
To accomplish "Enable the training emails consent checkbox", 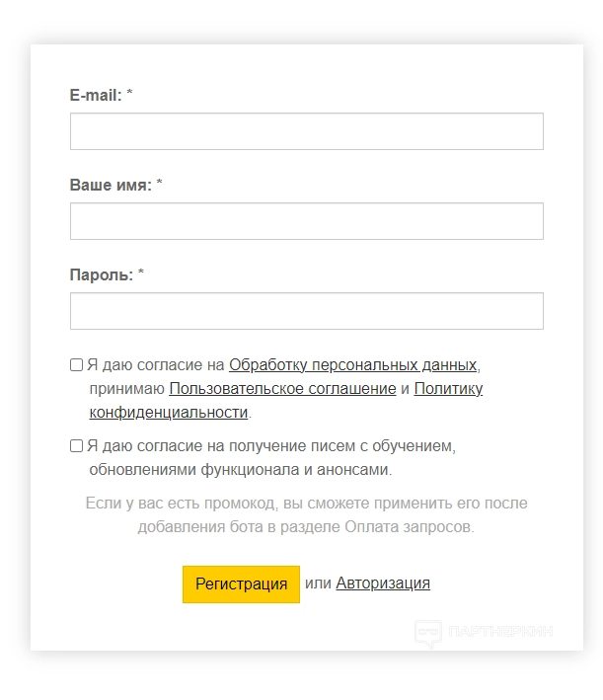I will [x=76, y=445].
